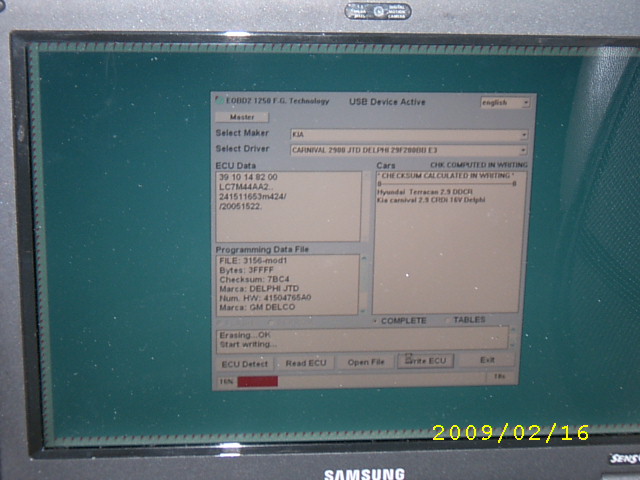Viewport: 640px width, 480px height.
Task: Click the USB Device Active status label
Action: [387, 102]
